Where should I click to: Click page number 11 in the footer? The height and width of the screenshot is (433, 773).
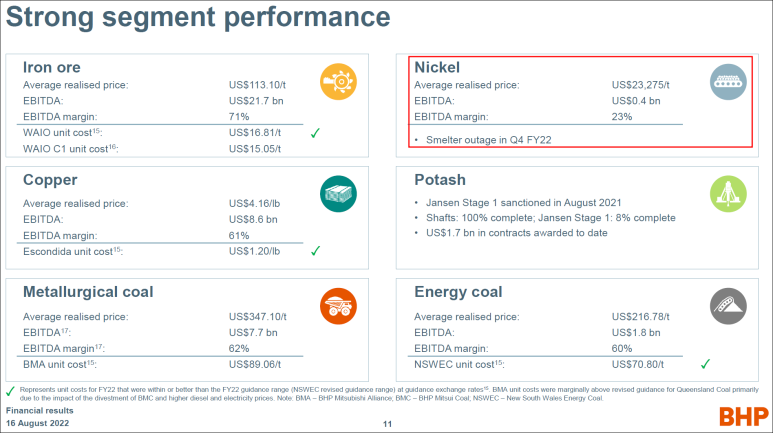[387, 424]
